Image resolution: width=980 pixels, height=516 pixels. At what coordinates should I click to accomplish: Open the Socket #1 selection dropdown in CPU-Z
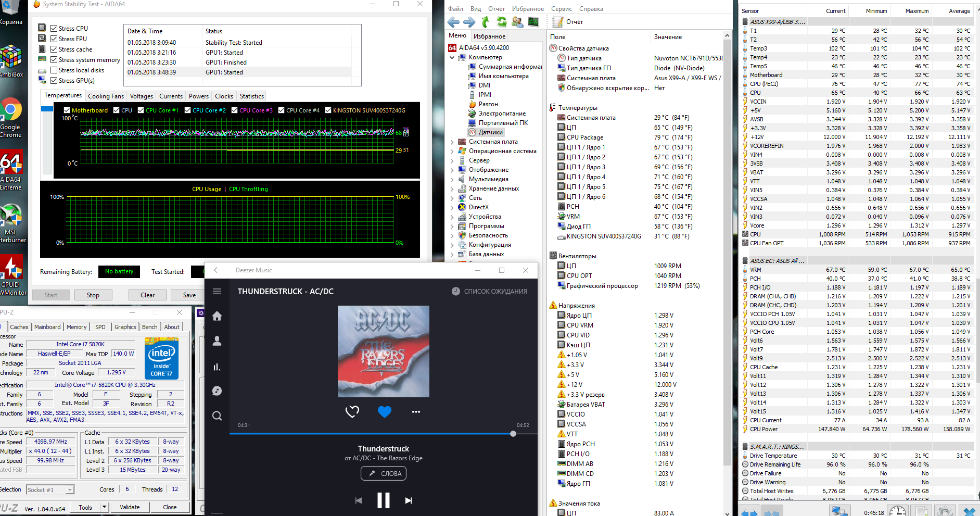(x=70, y=490)
